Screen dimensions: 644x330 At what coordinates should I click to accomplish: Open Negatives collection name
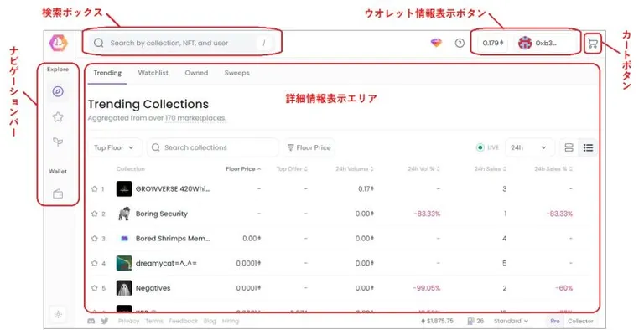153,288
